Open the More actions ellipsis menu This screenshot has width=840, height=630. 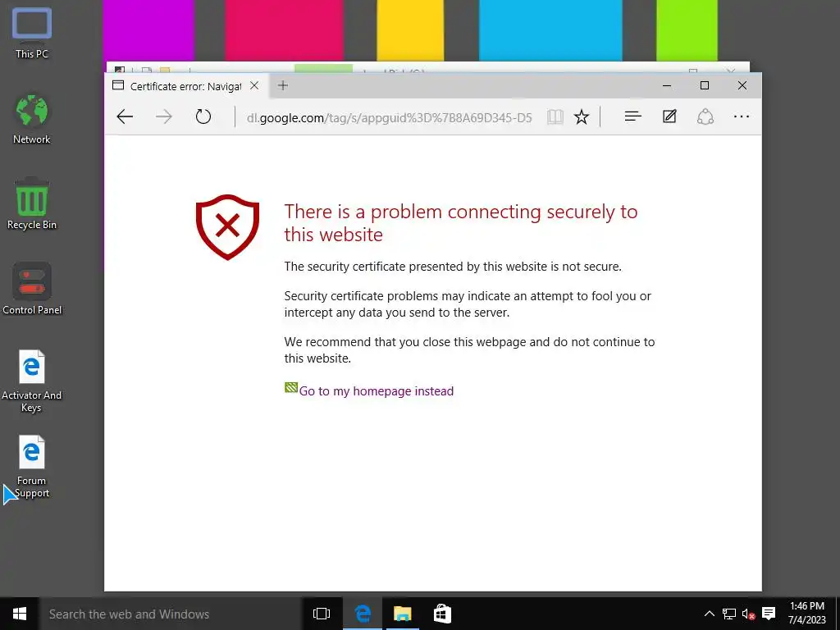[x=742, y=116]
